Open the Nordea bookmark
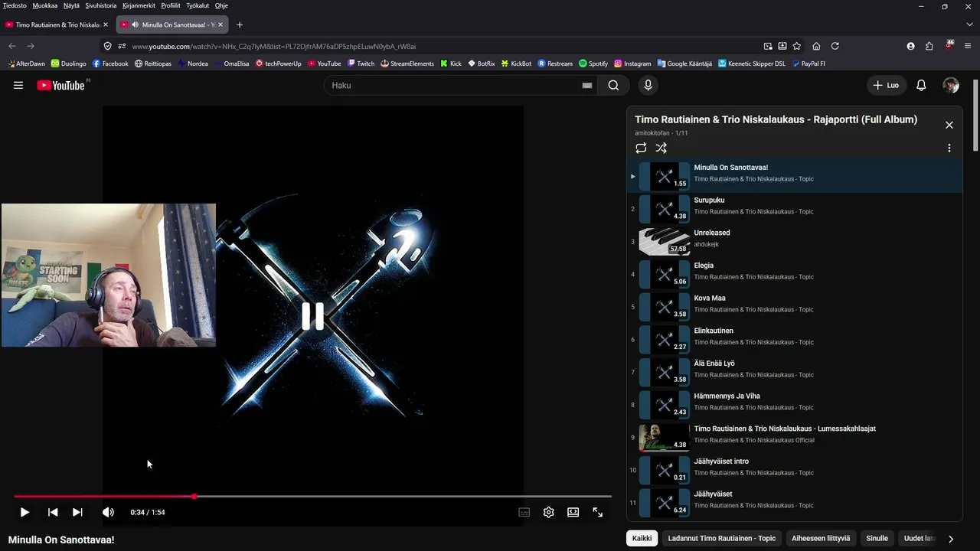 [193, 64]
